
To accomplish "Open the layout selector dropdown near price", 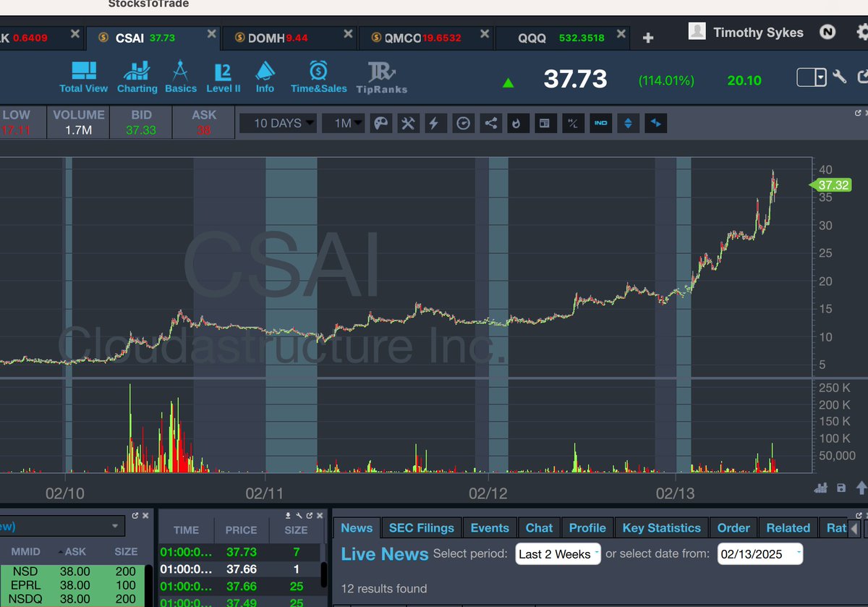I will pyautogui.click(x=812, y=77).
